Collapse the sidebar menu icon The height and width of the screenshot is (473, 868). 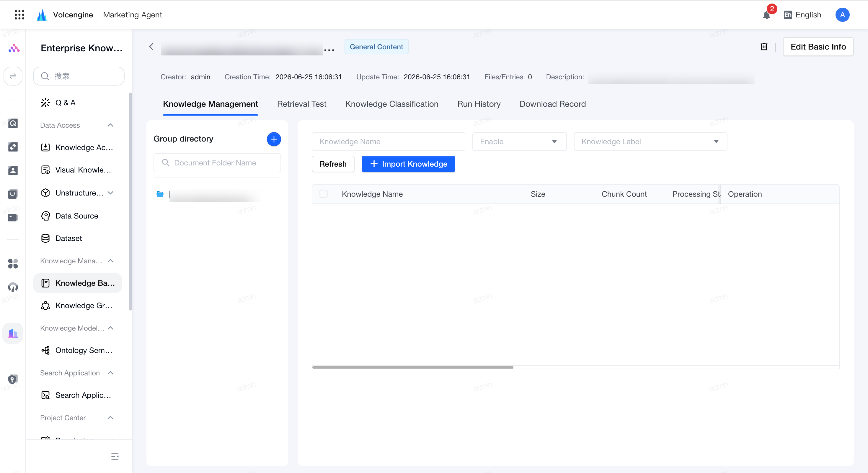point(115,456)
